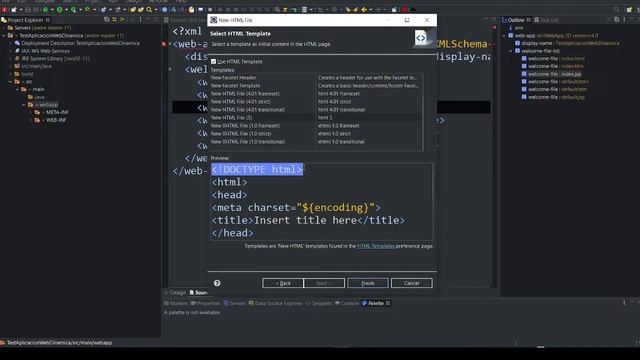Collapse the webapp folder node
640x360 pixels.
(24, 105)
